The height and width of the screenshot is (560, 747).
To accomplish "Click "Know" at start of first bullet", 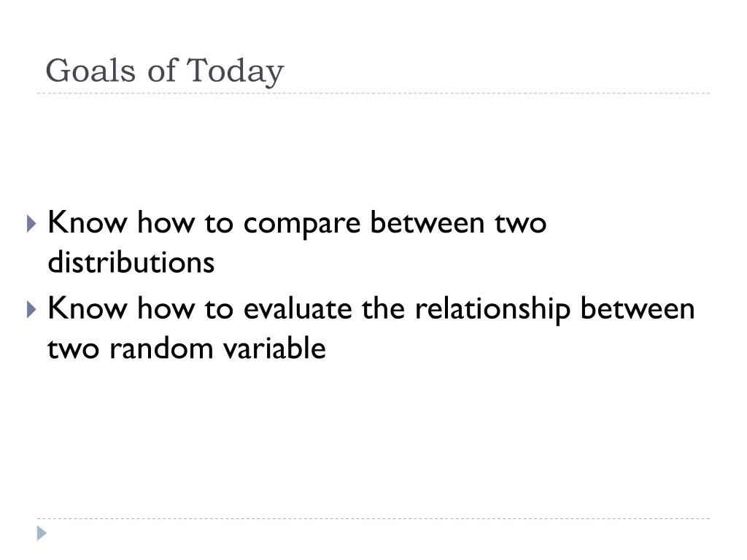I will [88, 222].
